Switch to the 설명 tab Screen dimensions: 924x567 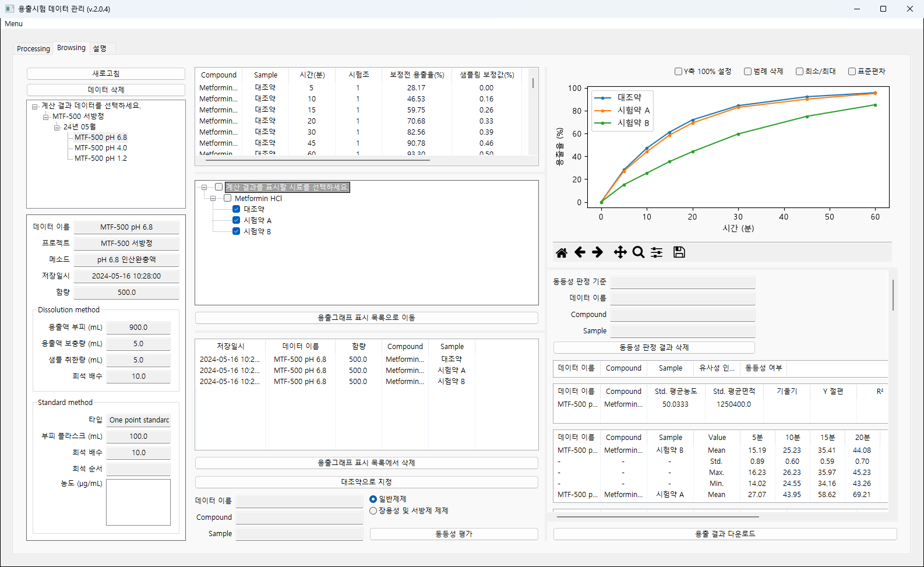pos(100,48)
